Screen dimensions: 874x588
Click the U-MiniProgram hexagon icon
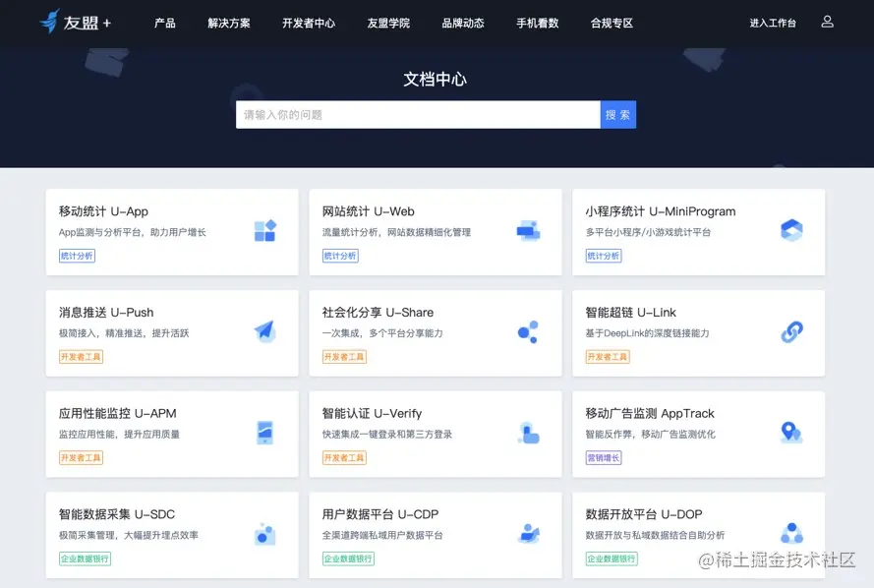pos(791,230)
